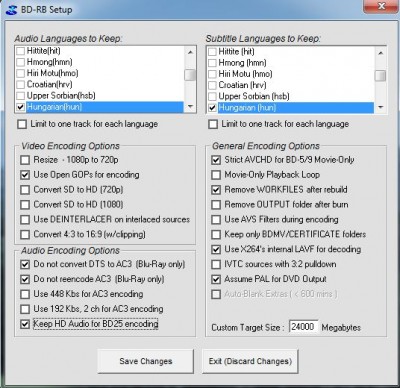
Task: Check Hiri Motu (hmo) in the subtitle languages list
Action: click(x=212, y=74)
